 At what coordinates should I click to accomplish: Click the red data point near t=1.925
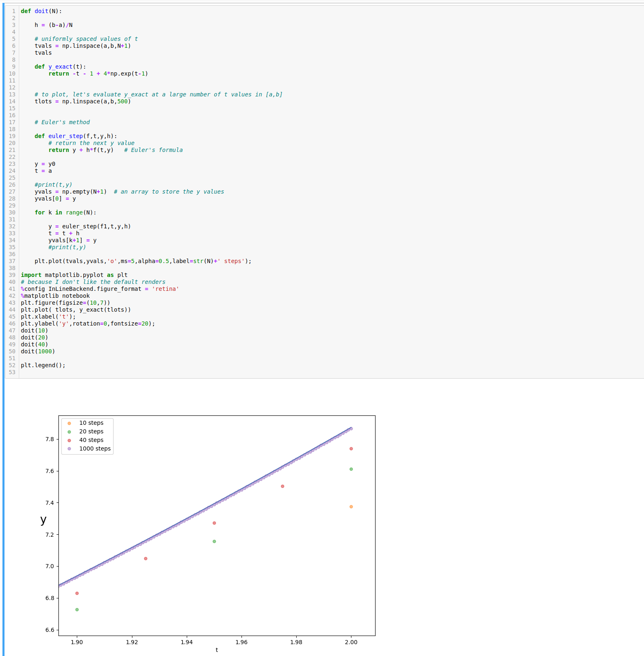145,558
